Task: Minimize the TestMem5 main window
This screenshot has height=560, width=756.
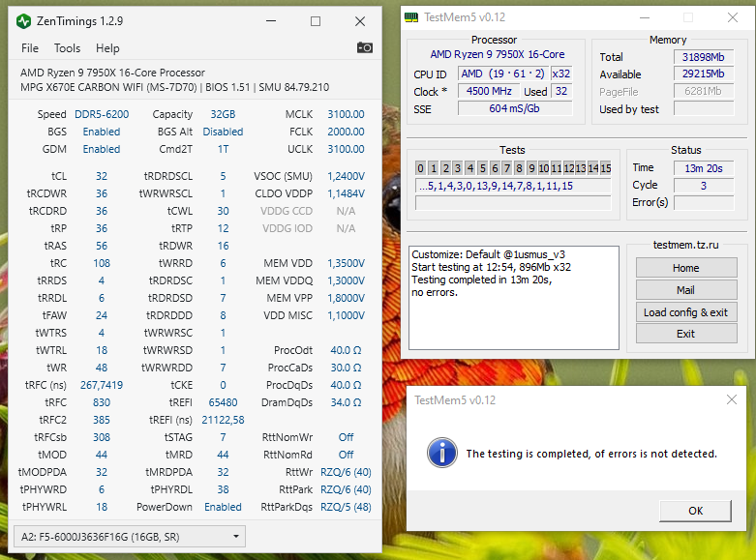Action: (x=644, y=17)
